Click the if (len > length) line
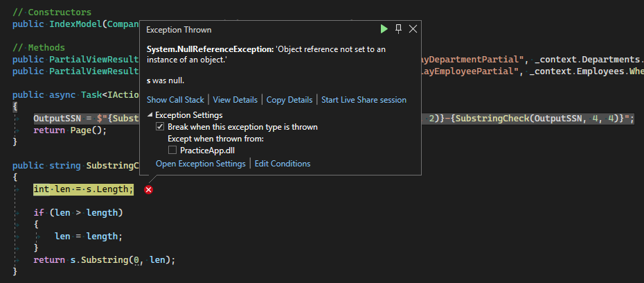Viewport: 644px width, 283px height. tap(78, 212)
